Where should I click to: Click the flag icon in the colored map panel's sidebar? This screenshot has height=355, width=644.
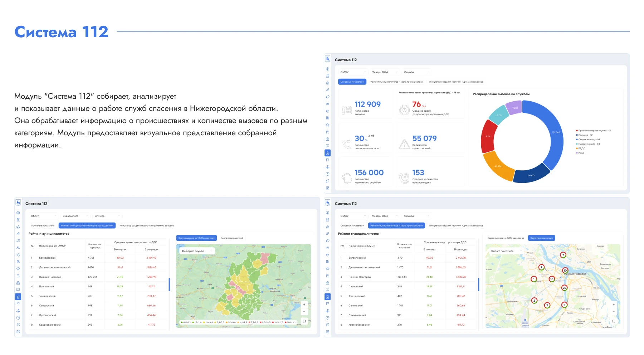(x=18, y=304)
